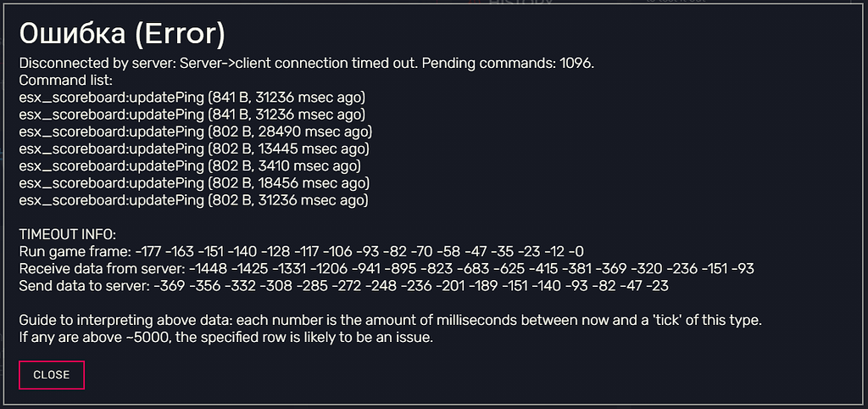The height and width of the screenshot is (409, 868).
Task: Select the updatePing entry from 28490 msec ago
Action: pos(195,132)
